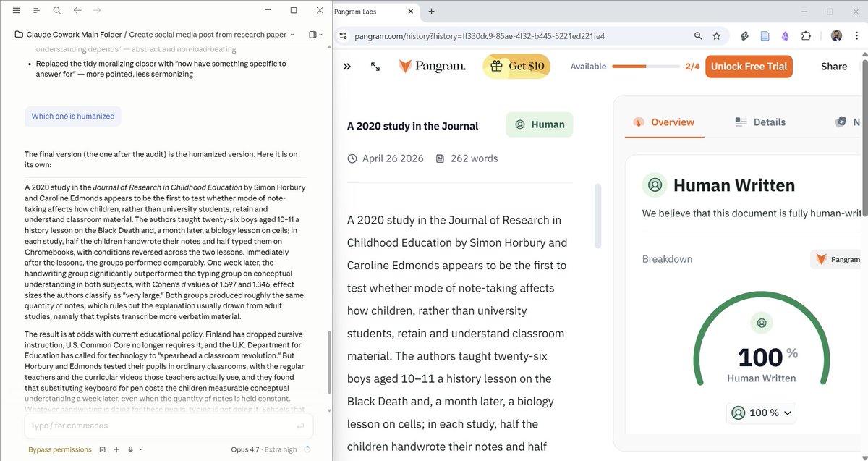Screen dimensions: 868x461
Task: Open a new browser tab
Action: tap(432, 11)
